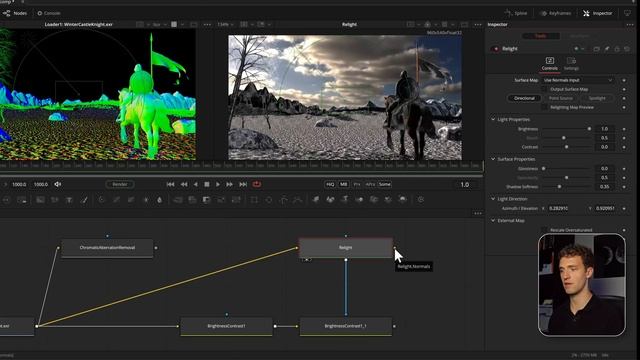Switch to the Settings tab

571,64
